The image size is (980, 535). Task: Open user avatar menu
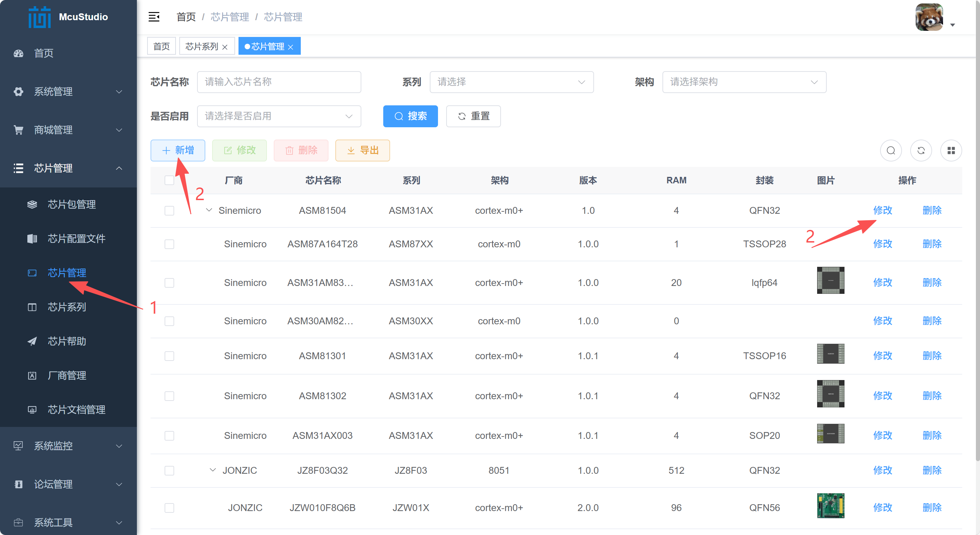[929, 17]
